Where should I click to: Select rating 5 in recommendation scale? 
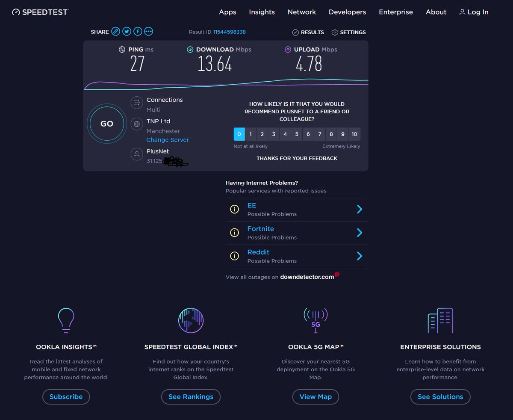pos(297,134)
